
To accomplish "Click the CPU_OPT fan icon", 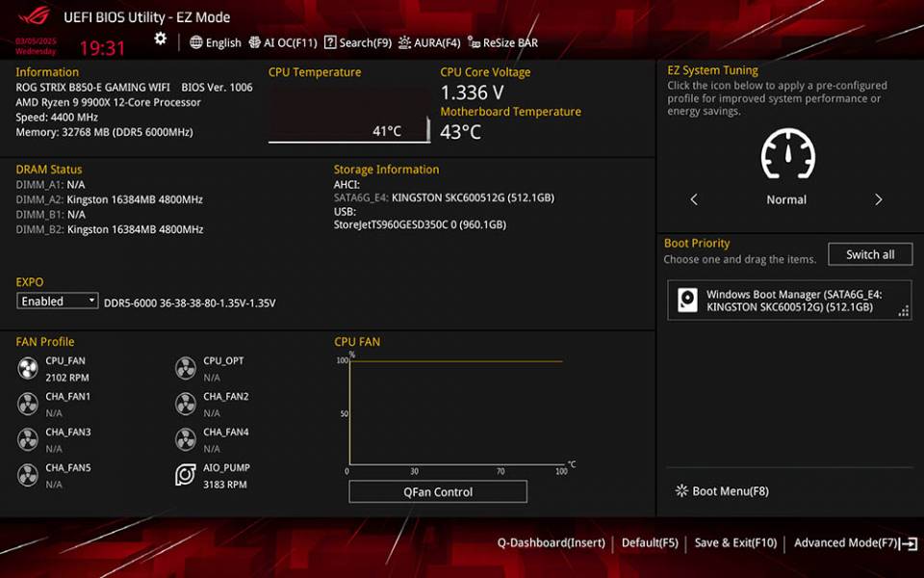I will click(186, 369).
